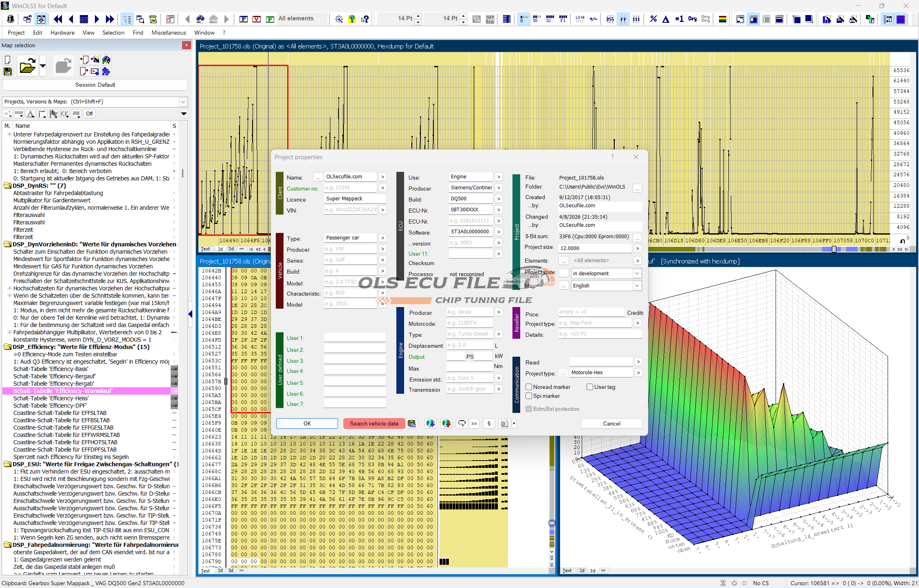Open the Miscellaneous menu
This screenshot has height=588, width=919.
point(169,33)
